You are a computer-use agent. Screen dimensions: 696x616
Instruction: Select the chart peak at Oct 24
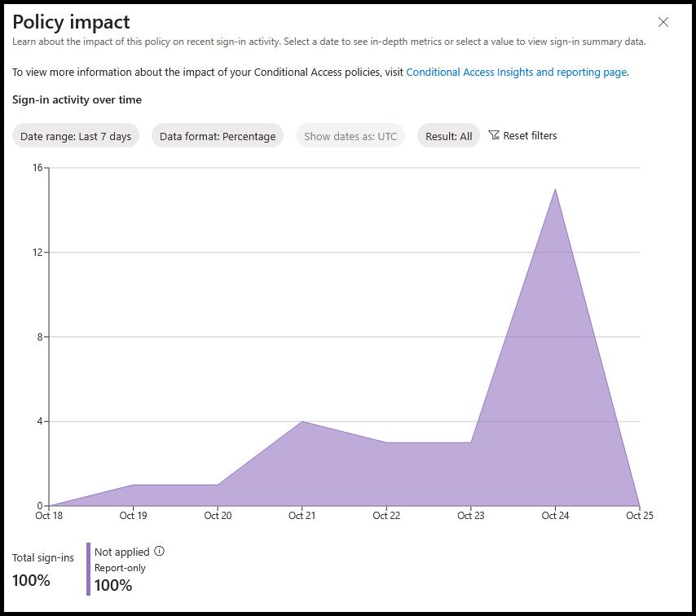pyautogui.click(x=555, y=189)
